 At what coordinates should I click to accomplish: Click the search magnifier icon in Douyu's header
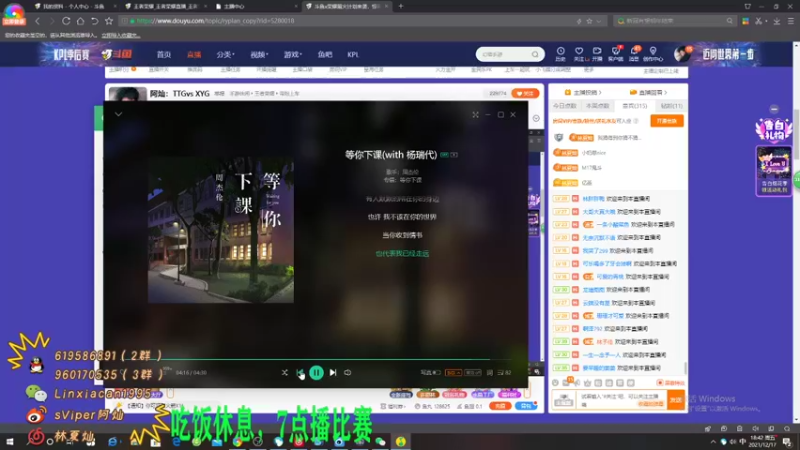(x=535, y=54)
